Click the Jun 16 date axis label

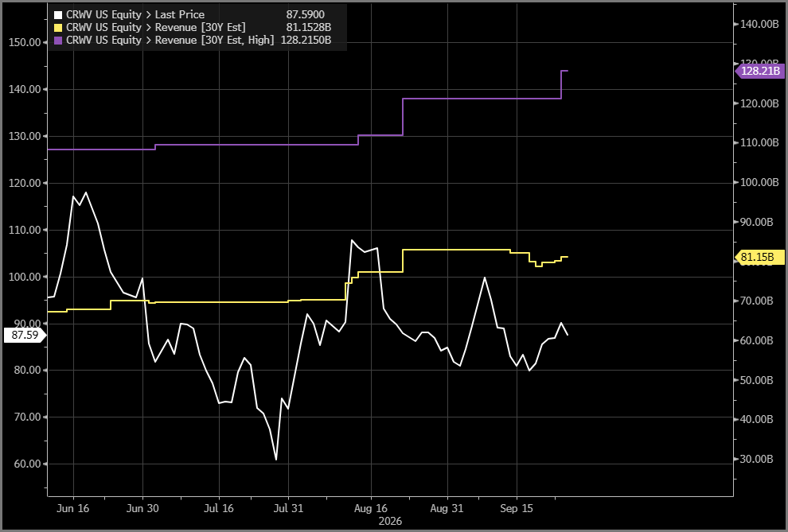click(x=73, y=508)
